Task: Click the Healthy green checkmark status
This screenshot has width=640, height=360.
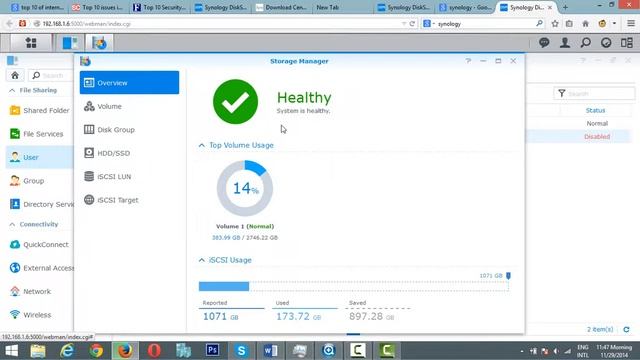Action: [236, 102]
